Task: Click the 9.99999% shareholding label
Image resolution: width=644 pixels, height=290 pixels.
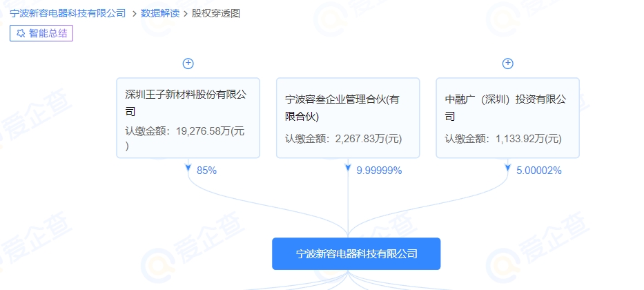Action: [x=379, y=171]
